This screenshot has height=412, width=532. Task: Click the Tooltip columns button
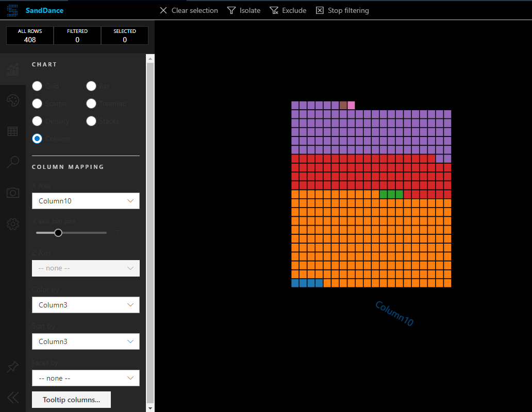(x=71, y=399)
